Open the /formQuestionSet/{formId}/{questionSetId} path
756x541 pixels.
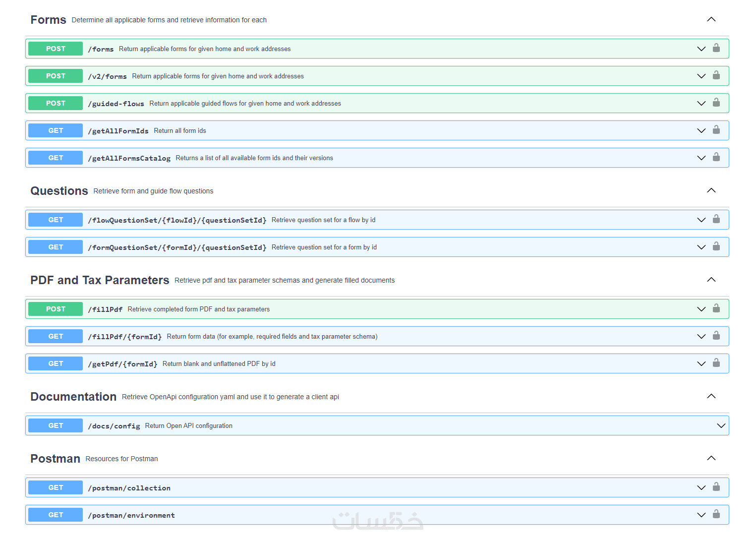pos(177,247)
